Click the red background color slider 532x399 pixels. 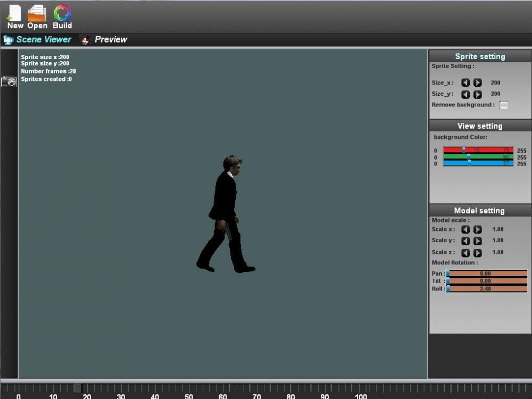click(x=478, y=150)
